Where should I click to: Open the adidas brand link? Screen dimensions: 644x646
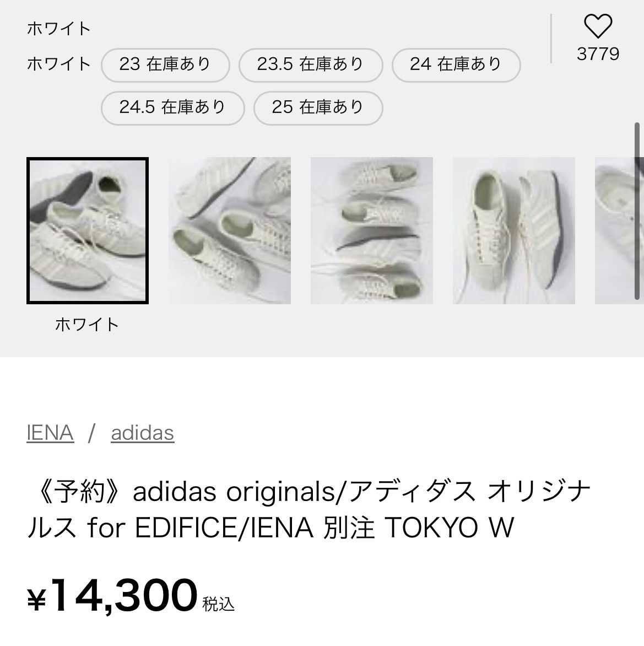(x=143, y=433)
